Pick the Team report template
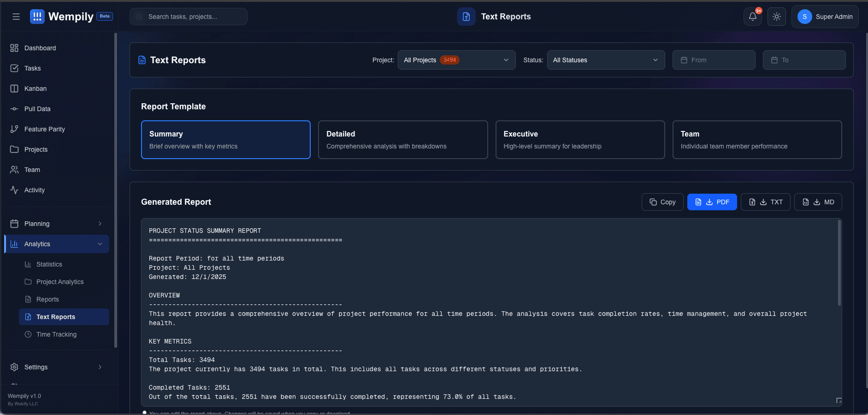The width and height of the screenshot is (868, 415). [x=756, y=139]
